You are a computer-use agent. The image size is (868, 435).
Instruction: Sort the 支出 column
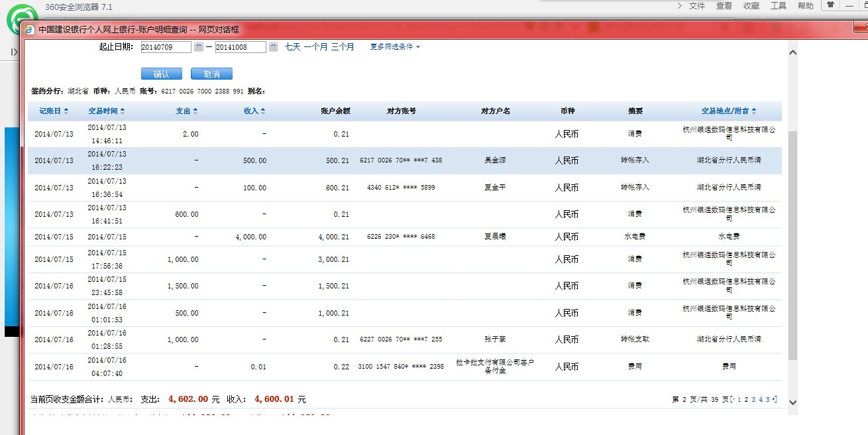[x=186, y=111]
